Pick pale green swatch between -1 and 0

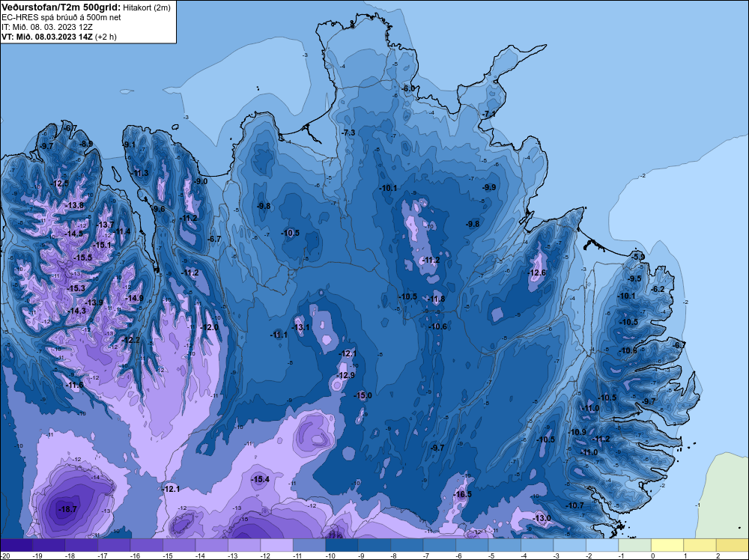(x=635, y=545)
